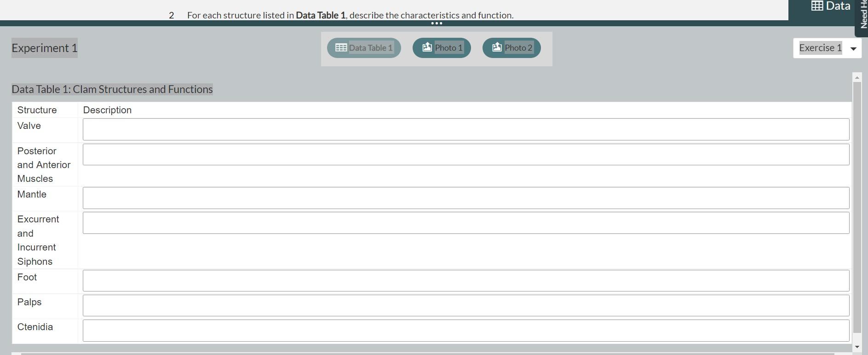Click the Valve description field
This screenshot has width=868, height=355.
click(x=466, y=129)
